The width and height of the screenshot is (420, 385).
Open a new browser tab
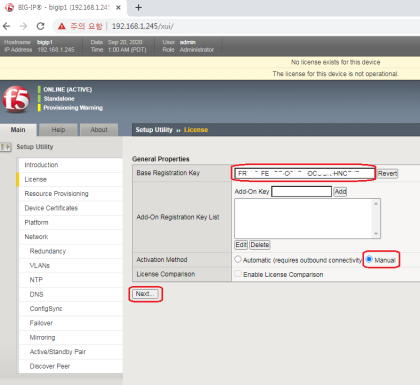tap(138, 7)
